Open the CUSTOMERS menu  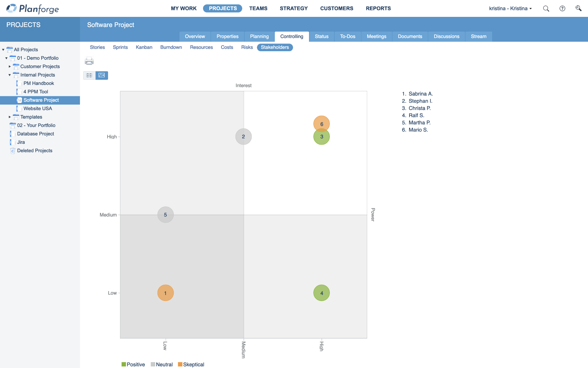coord(337,8)
